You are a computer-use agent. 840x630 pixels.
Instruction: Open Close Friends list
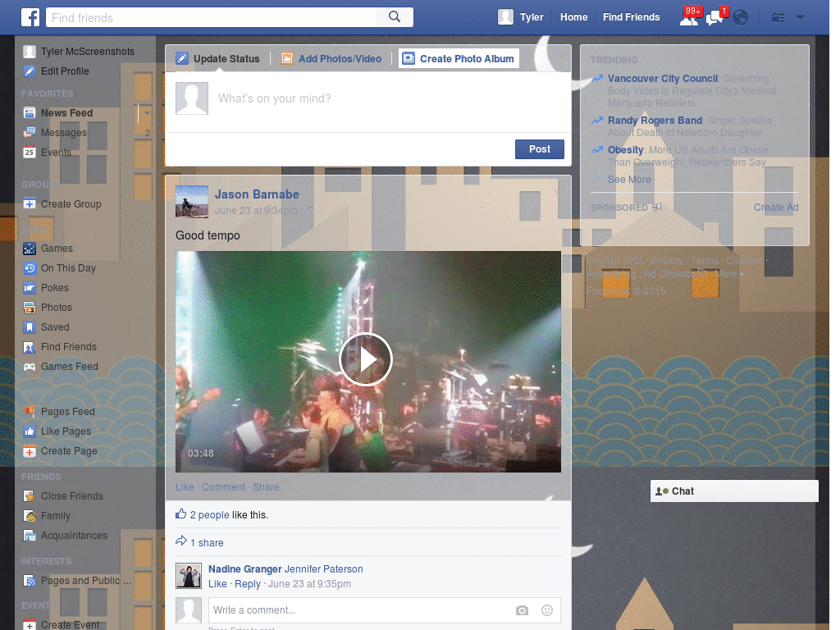pos(63,496)
